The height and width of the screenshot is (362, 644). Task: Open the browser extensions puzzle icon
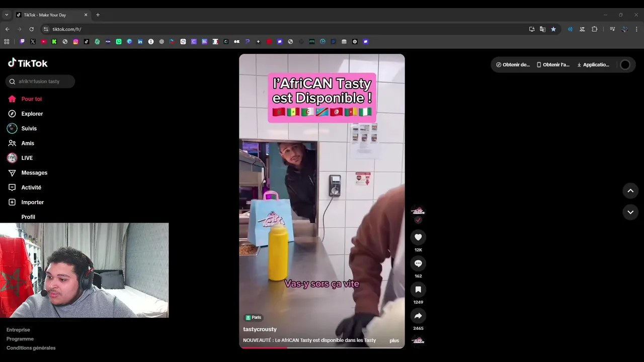(594, 29)
